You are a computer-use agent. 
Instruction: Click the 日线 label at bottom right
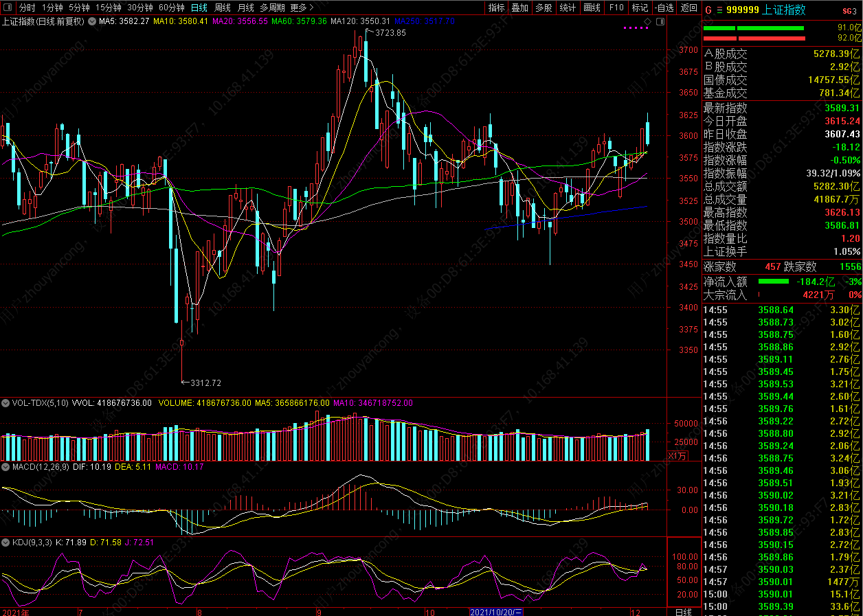point(684,611)
